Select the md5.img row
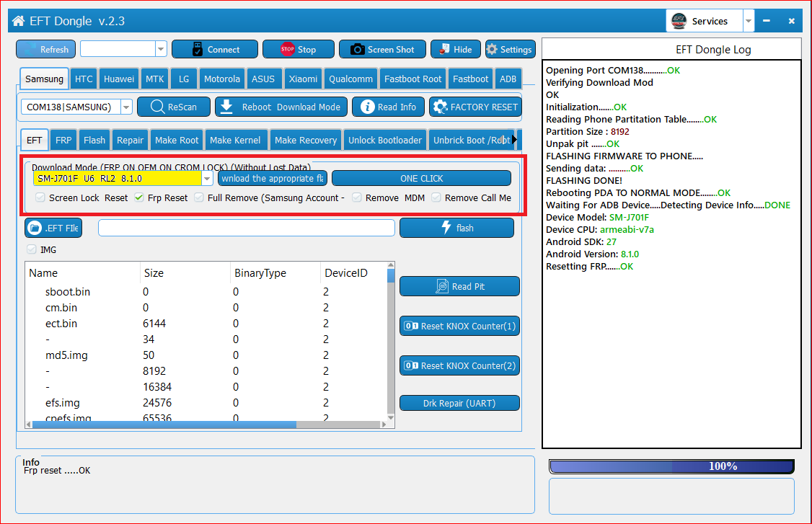 206,355
